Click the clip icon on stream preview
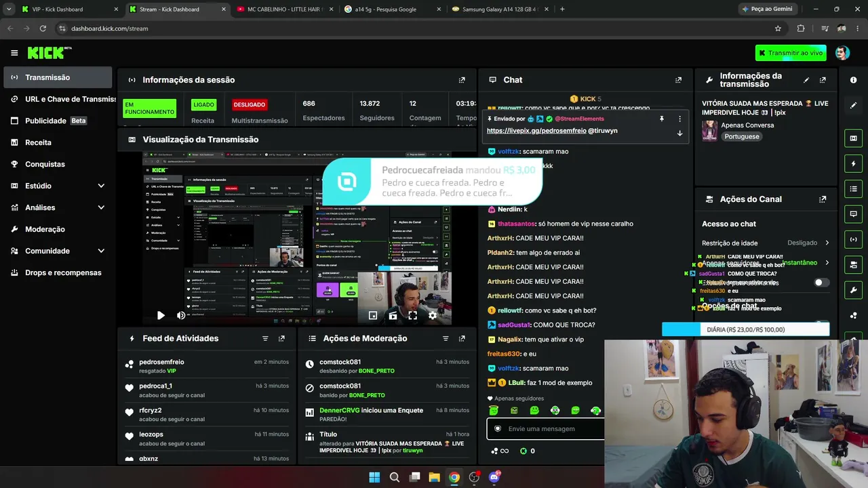The width and height of the screenshot is (868, 488). pos(393,315)
